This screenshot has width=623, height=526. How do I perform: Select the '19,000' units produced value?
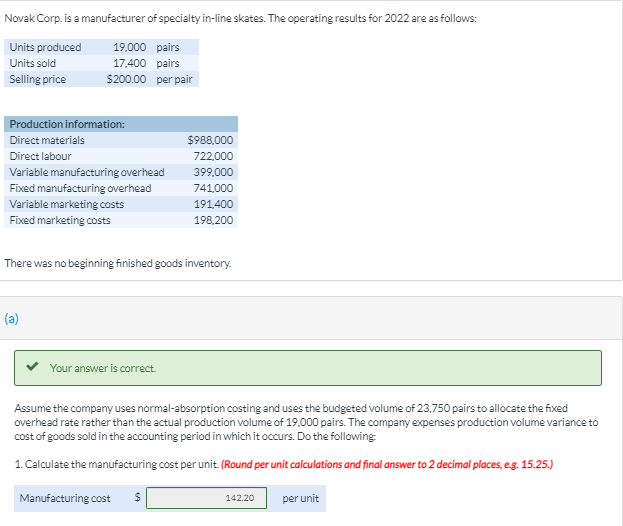click(130, 47)
